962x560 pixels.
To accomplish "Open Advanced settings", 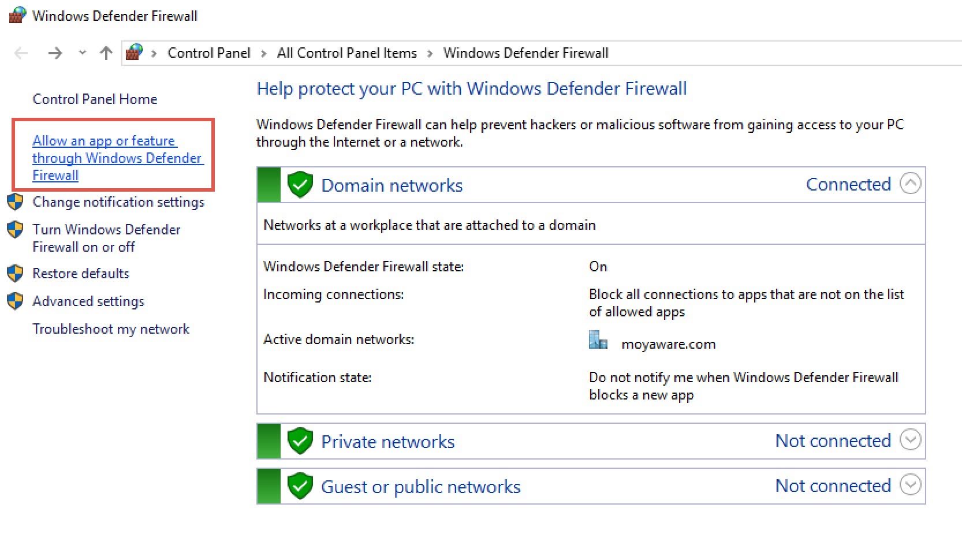I will (x=88, y=301).
